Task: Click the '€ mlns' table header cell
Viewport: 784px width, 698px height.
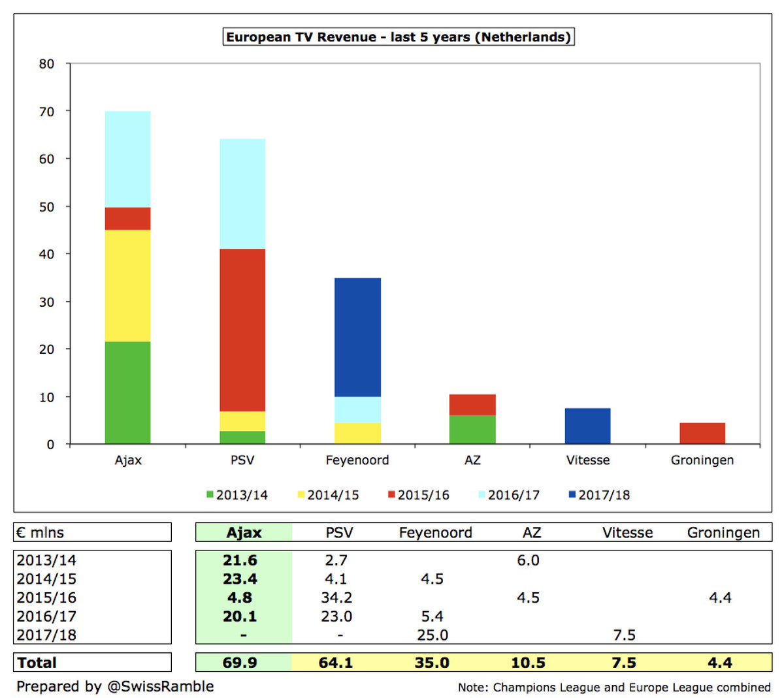Action: [92, 532]
